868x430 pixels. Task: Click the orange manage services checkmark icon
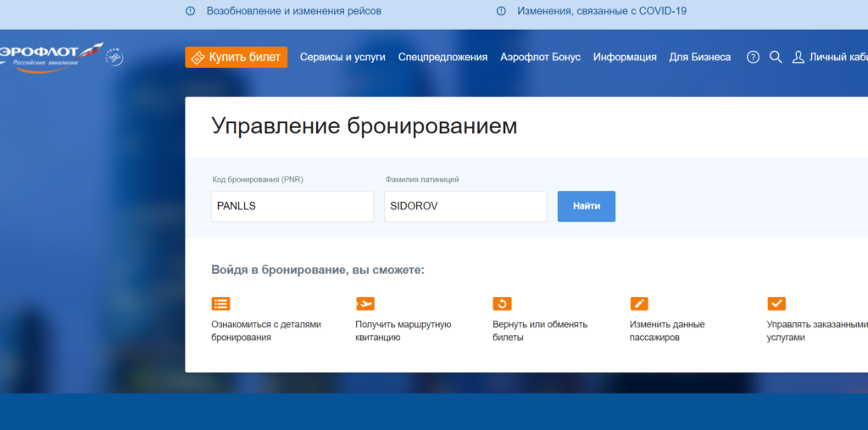[x=776, y=304]
